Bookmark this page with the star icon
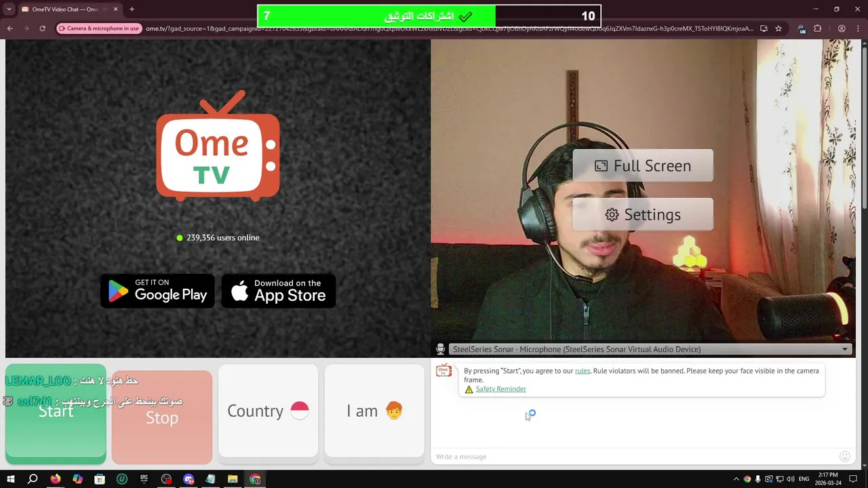The width and height of the screenshot is (868, 488). 778,28
